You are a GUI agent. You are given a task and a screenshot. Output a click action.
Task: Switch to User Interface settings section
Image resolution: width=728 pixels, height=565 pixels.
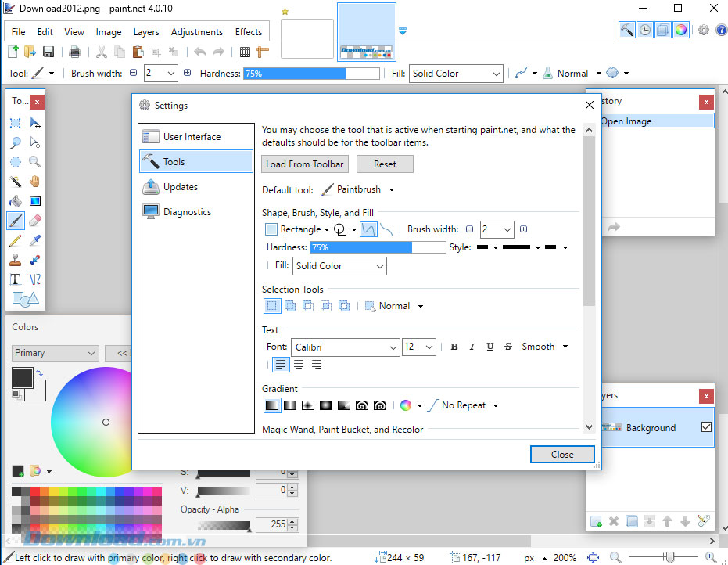point(196,137)
